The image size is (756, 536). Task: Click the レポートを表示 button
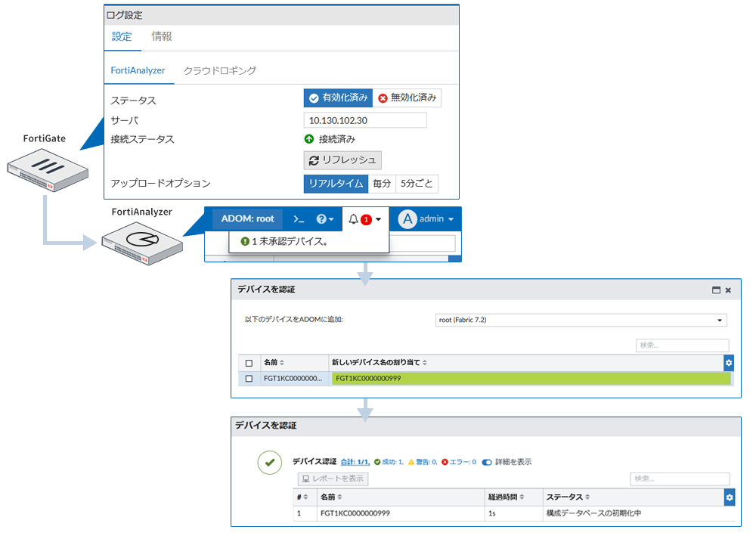tap(333, 479)
